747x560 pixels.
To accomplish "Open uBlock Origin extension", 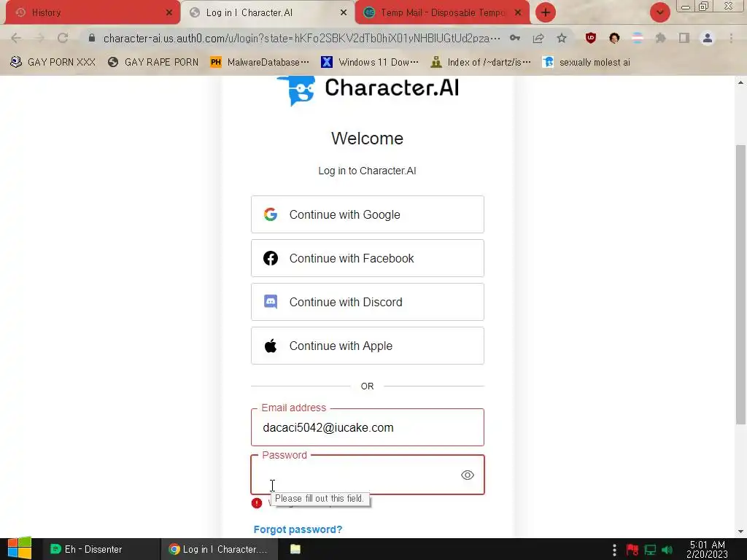I will point(591,38).
